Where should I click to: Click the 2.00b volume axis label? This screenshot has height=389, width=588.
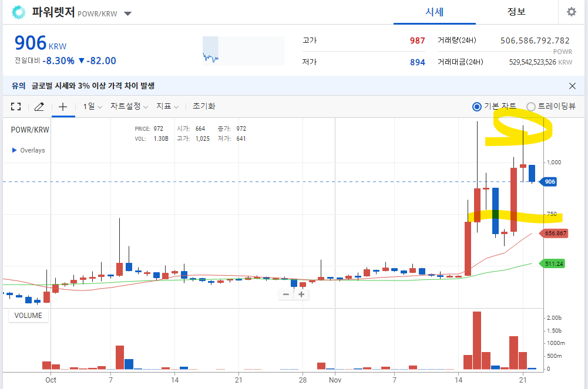click(554, 318)
